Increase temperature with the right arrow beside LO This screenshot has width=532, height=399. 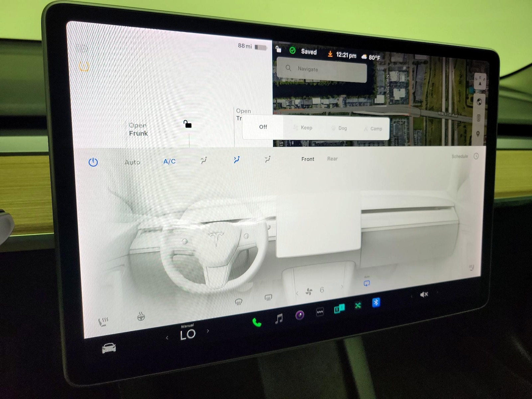208,331
